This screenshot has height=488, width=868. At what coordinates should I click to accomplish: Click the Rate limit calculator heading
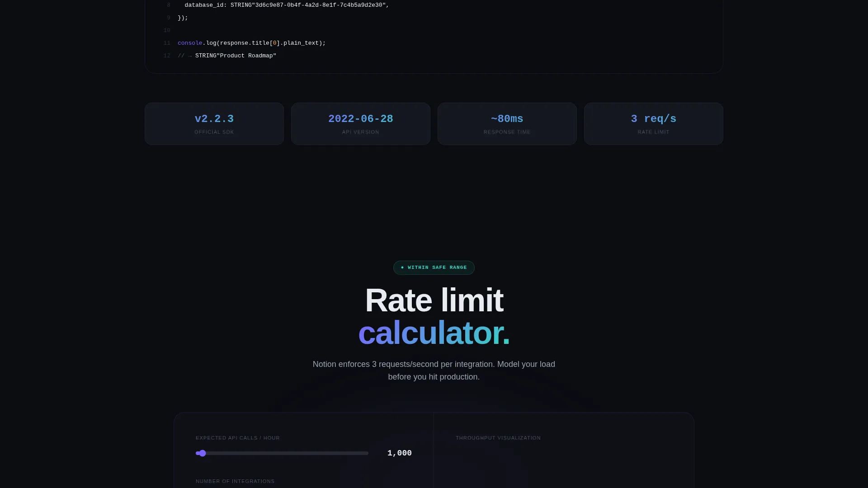click(x=434, y=316)
